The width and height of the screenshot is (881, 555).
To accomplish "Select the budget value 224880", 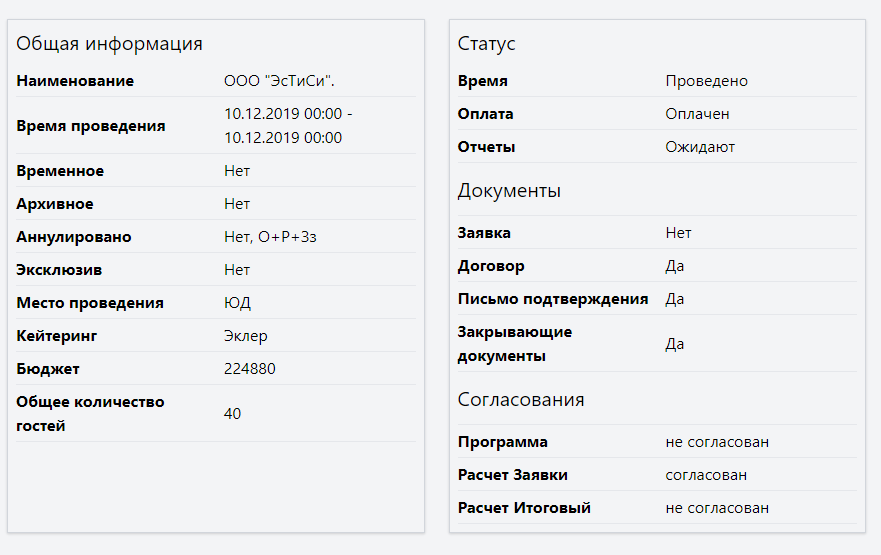I will pos(250,369).
